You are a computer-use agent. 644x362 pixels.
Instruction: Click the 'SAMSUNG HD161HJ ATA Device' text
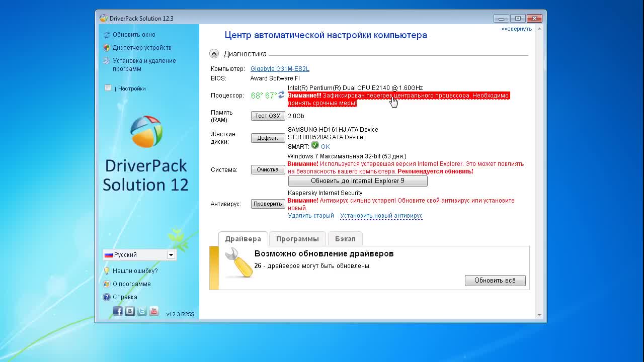[333, 130]
